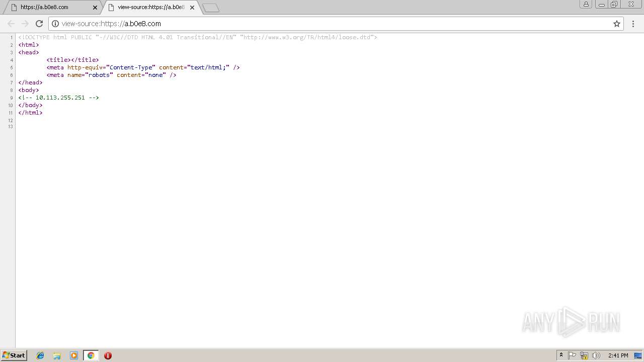Image resolution: width=644 pixels, height=362 pixels.
Task: Go forward with the forward arrow
Action: coord(25,24)
